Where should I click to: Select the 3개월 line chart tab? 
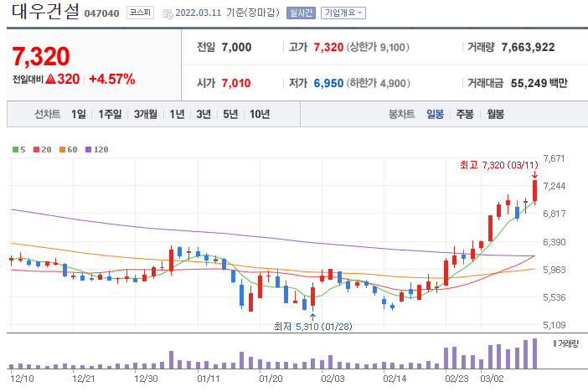pos(146,114)
